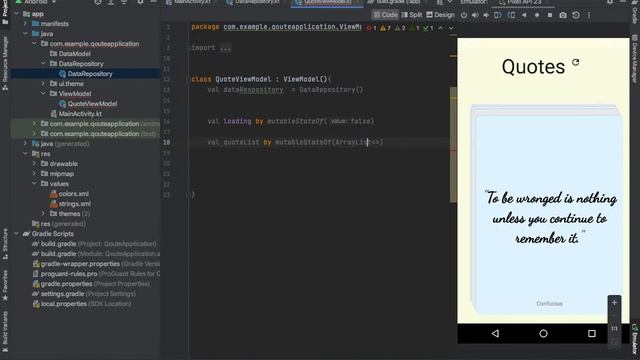Place the cursor in the quoteList code line

[295, 142]
